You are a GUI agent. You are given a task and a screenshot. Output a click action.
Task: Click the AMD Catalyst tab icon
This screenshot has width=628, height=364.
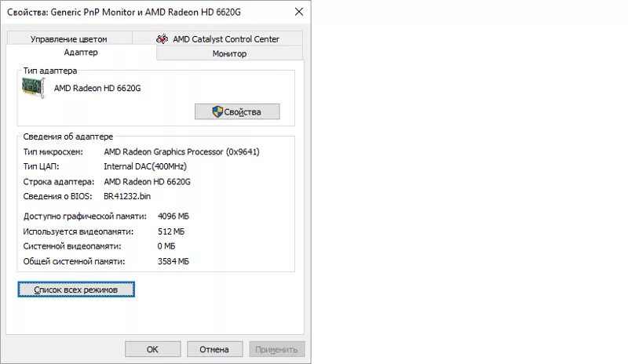tap(162, 39)
